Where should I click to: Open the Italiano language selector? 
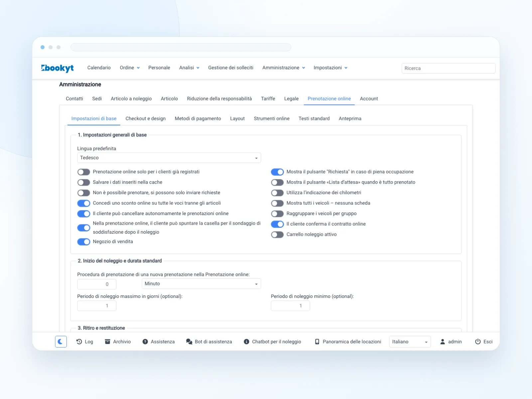pyautogui.click(x=410, y=341)
